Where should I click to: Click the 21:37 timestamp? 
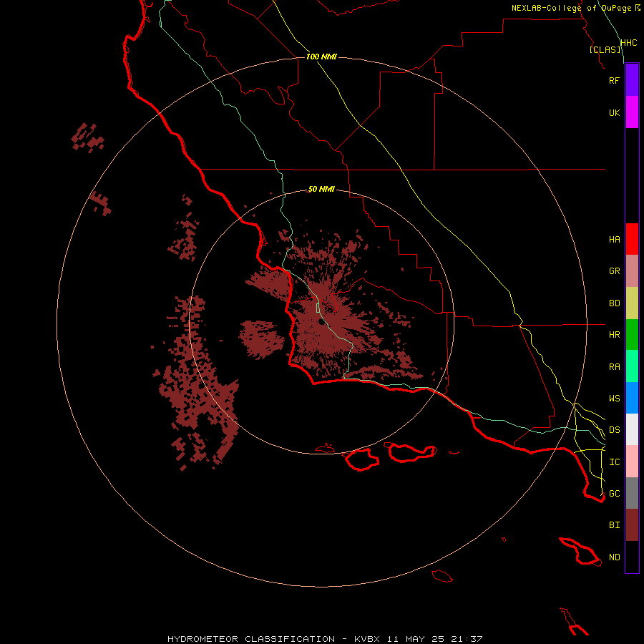[467, 639]
